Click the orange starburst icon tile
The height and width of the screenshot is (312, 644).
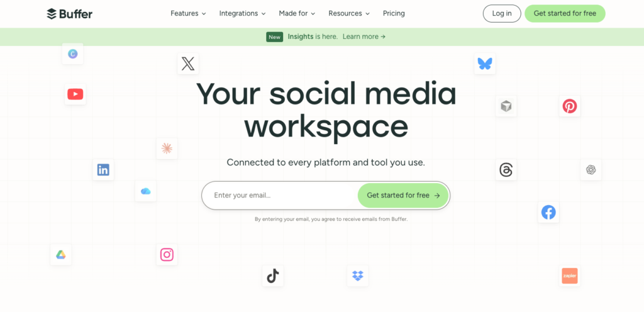click(167, 148)
